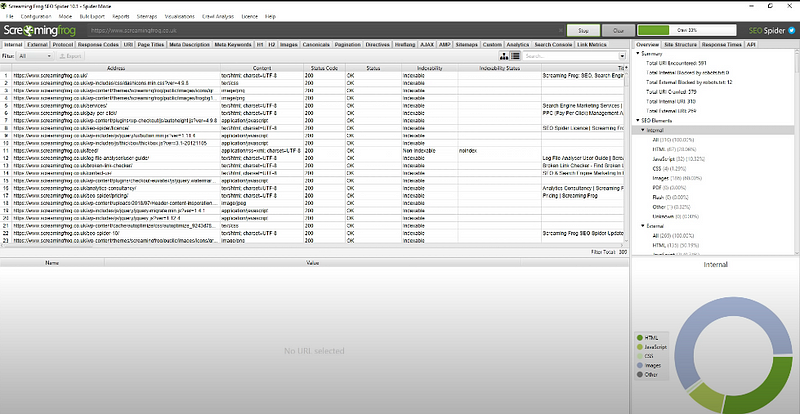This screenshot has width=800, height=414.
Task: Switch to the Meta Description tab
Action: click(x=189, y=45)
